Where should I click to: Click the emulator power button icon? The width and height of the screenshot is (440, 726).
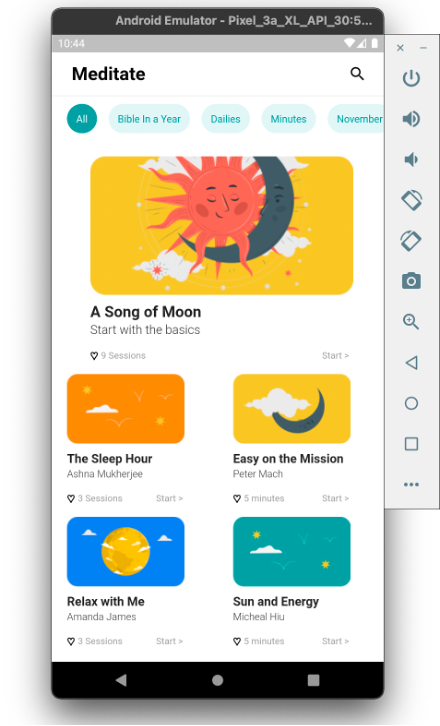[411, 78]
